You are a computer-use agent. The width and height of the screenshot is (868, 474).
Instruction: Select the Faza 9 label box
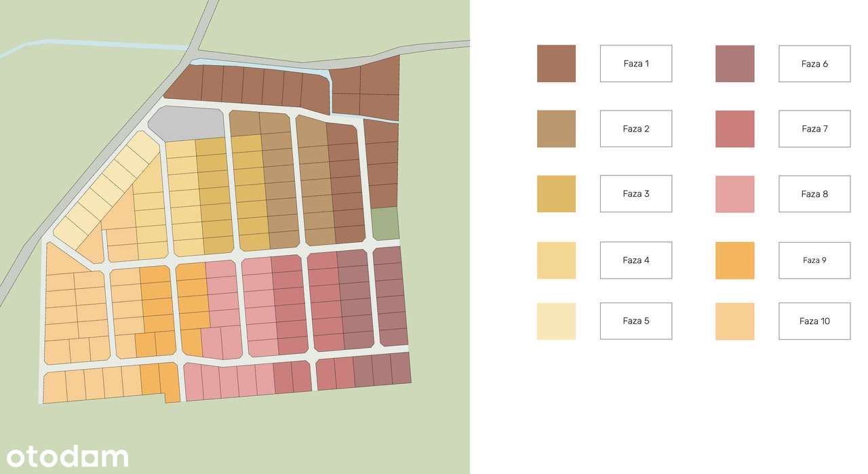click(x=814, y=260)
